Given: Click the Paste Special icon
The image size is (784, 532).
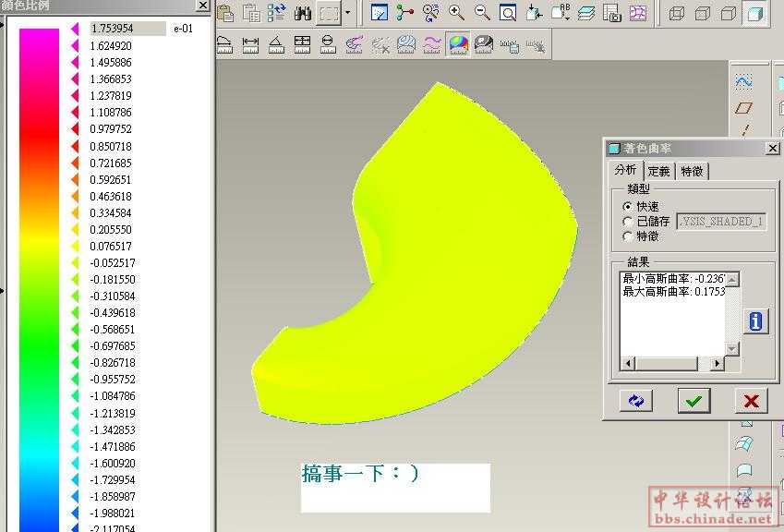Looking at the screenshot, I should pyautogui.click(x=251, y=13).
